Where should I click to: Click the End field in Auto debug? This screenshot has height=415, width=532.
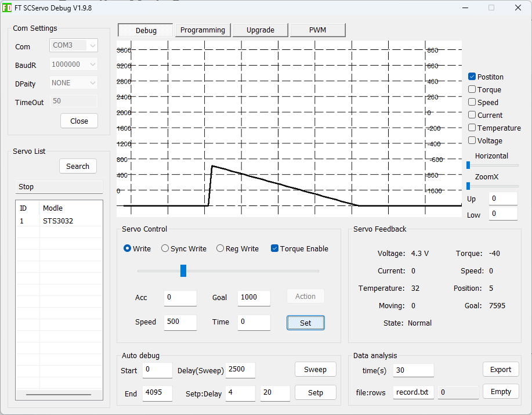[157, 393]
